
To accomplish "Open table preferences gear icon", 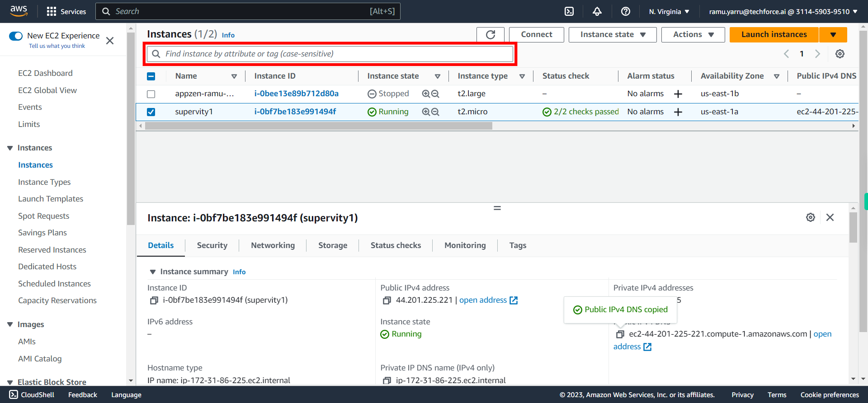I will [840, 54].
